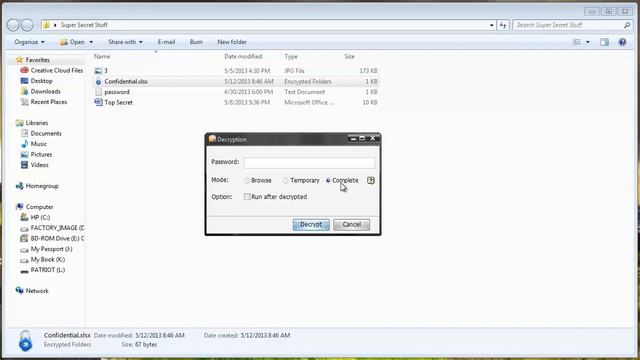Click the Top Secret Word document icon
Viewport: 640px width, 360px height.
[x=98, y=102]
